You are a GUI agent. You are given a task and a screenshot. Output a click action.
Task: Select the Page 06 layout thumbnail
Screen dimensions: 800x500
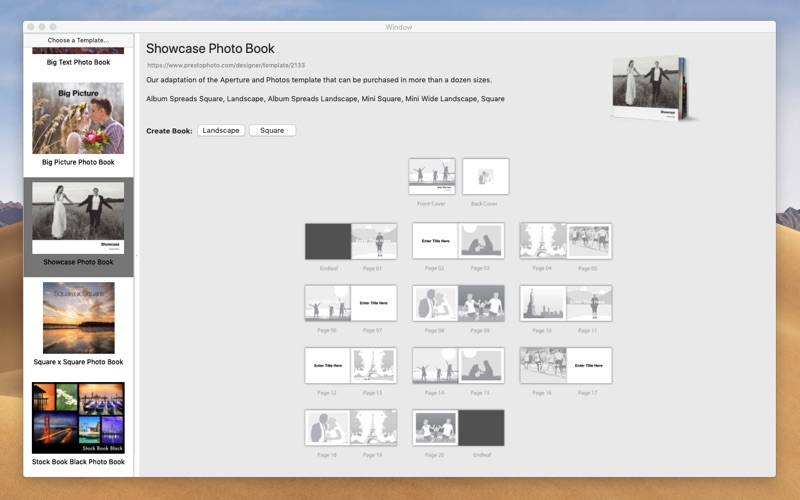pos(328,303)
